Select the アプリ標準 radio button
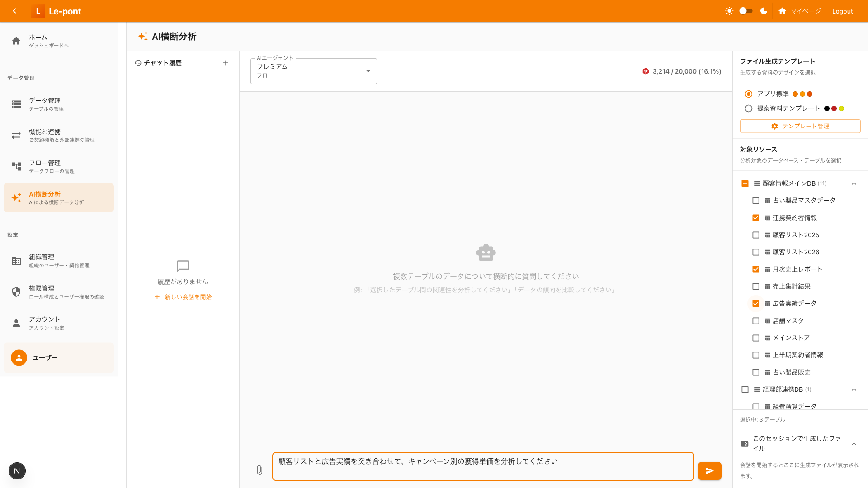The width and height of the screenshot is (868, 488). [x=749, y=94]
